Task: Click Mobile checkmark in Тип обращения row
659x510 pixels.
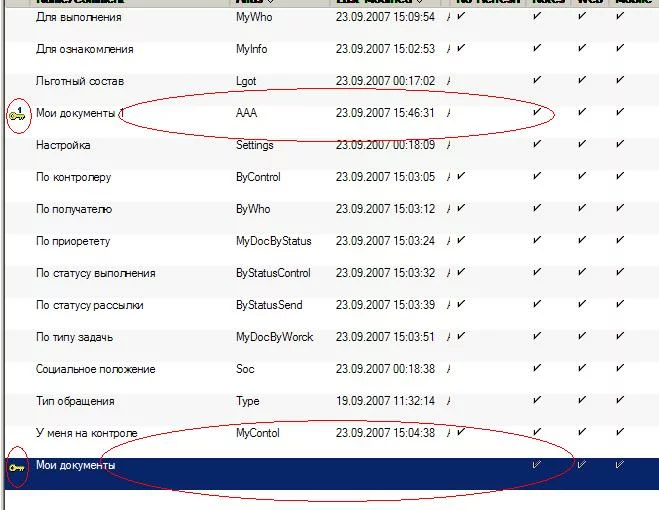Action: (x=620, y=401)
